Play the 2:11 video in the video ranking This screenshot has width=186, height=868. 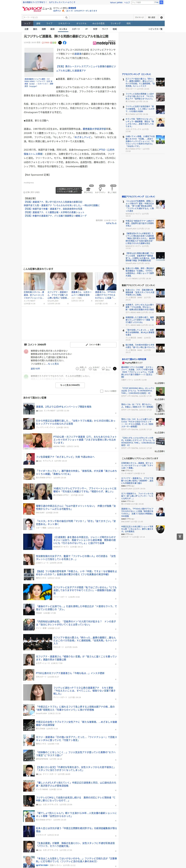[160, 293]
